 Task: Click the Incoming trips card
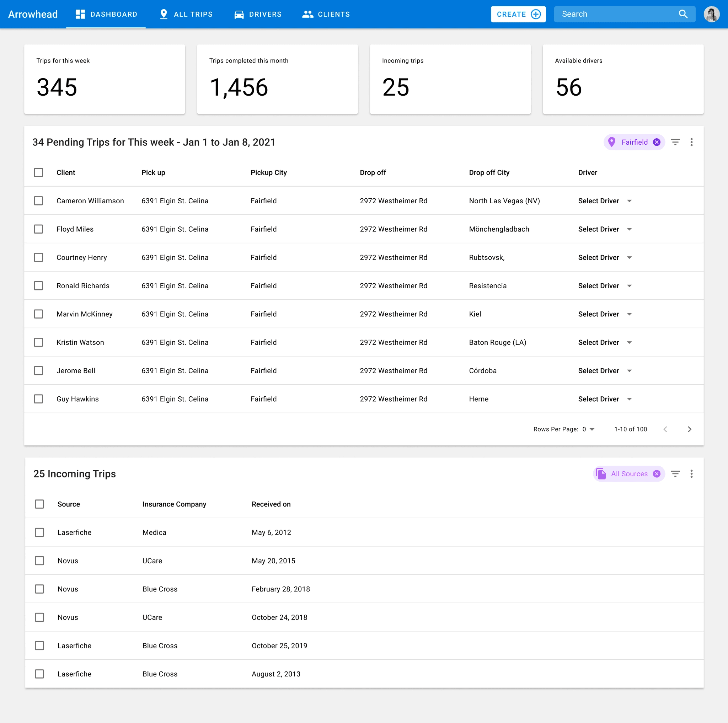450,79
